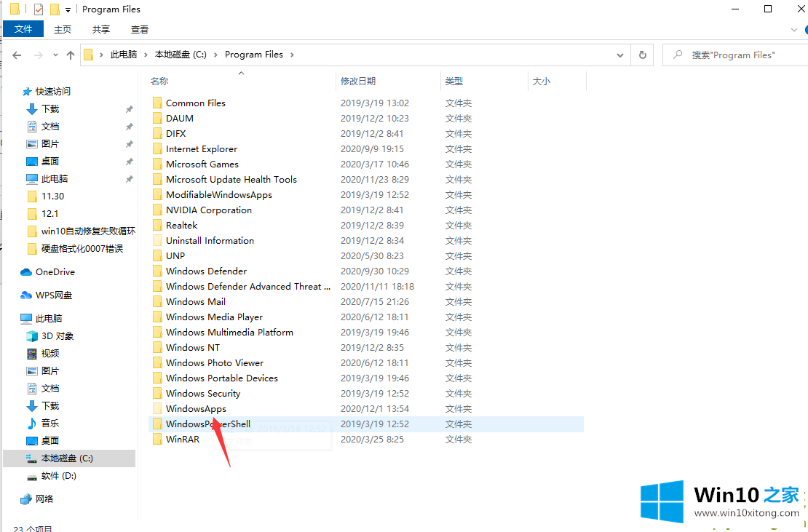Select 视频 under This PC
808x532 pixels.
50,354
